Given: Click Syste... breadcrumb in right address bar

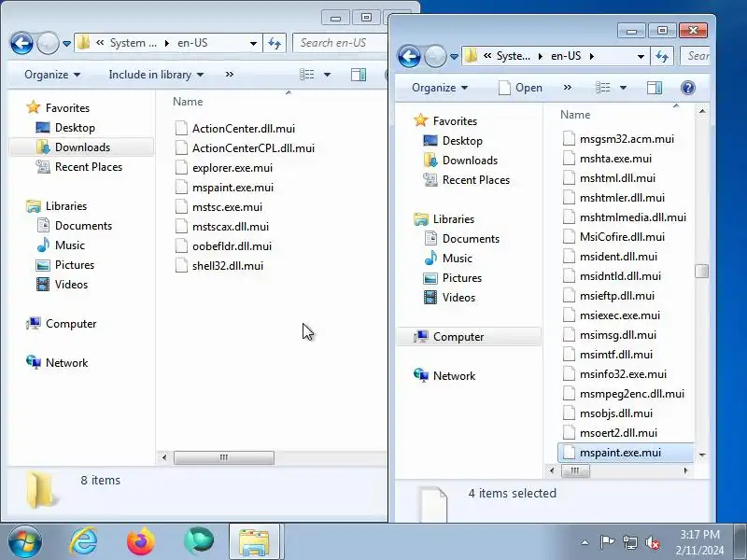Looking at the screenshot, I should [513, 56].
